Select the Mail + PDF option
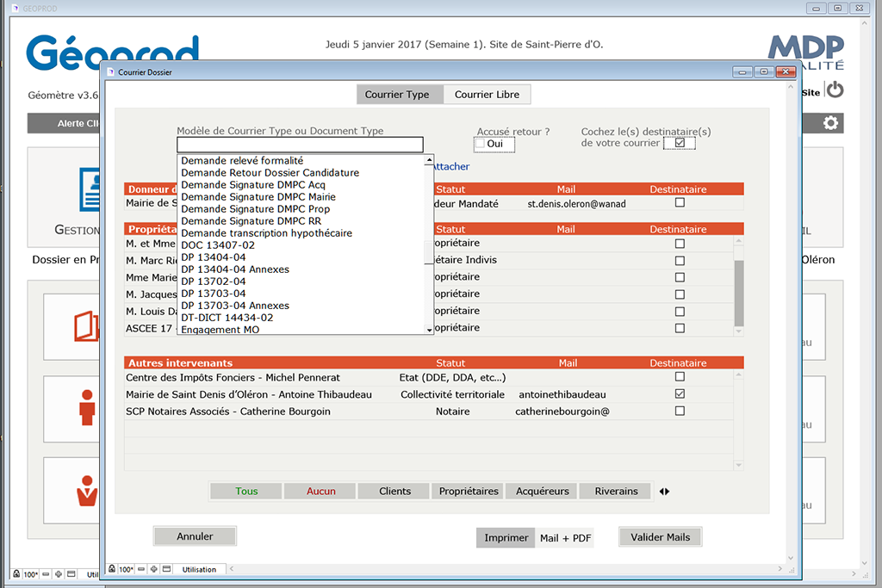Image resolution: width=882 pixels, height=588 pixels. coord(565,538)
